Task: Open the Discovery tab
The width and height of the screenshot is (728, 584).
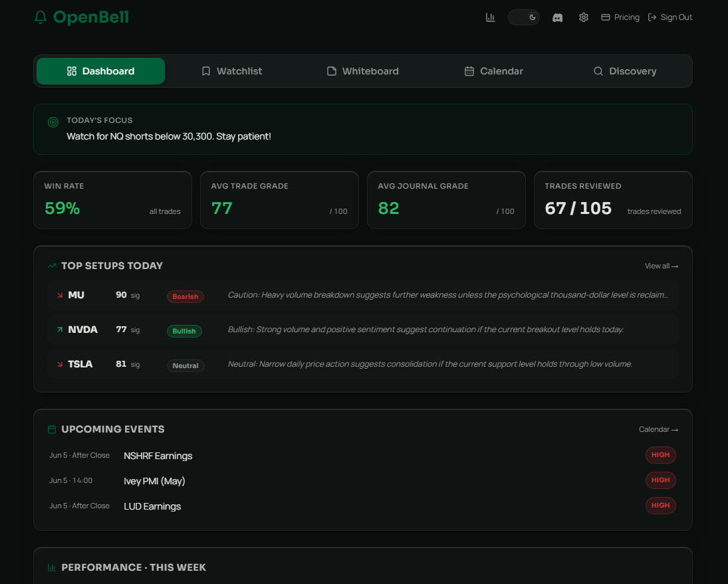Action: (624, 71)
